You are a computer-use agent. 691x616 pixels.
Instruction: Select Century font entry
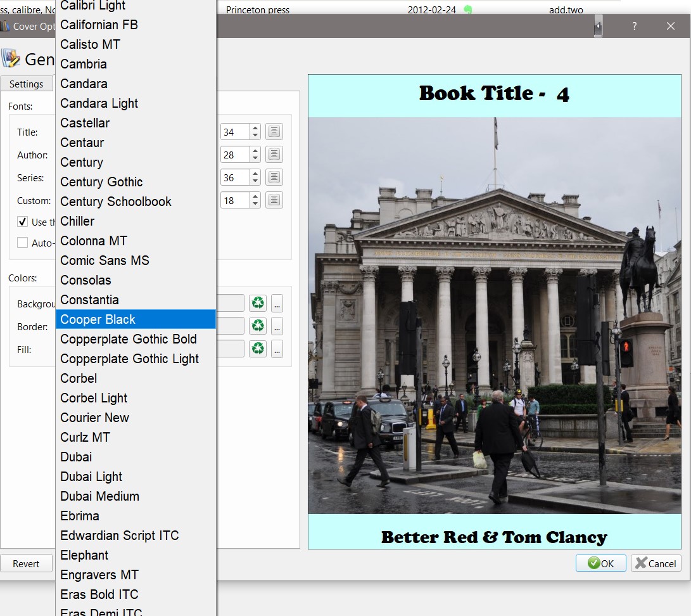(x=136, y=162)
